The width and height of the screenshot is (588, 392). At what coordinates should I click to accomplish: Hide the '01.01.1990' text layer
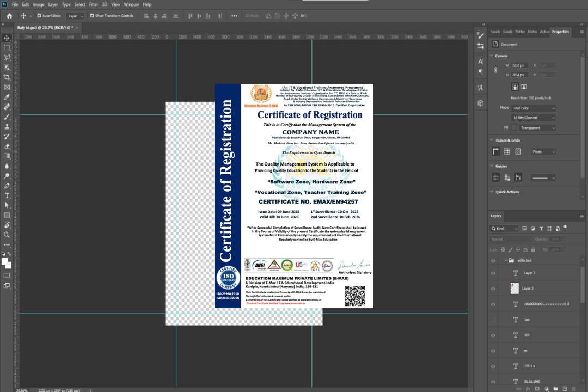pyautogui.click(x=493, y=382)
